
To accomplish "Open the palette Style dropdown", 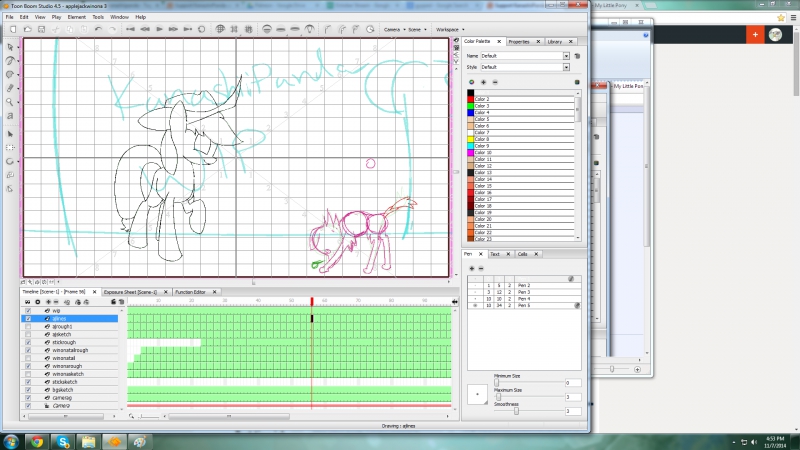I will coord(566,66).
